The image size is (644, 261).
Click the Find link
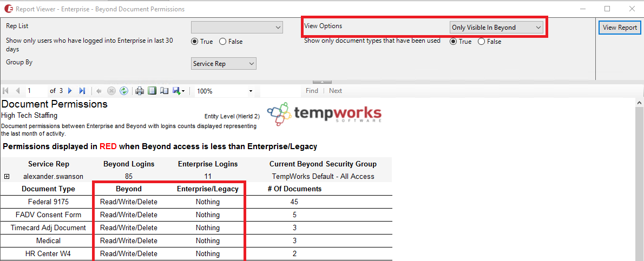point(312,91)
